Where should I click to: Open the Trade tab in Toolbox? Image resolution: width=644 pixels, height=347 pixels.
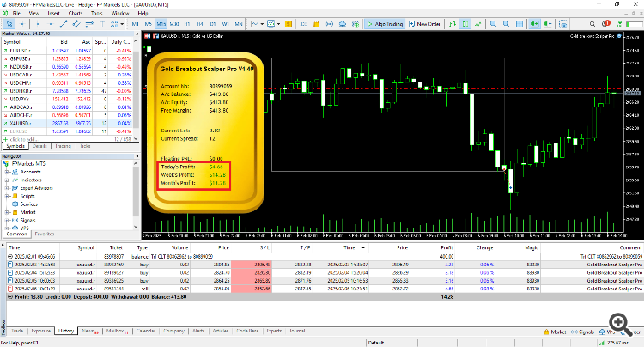click(17, 331)
